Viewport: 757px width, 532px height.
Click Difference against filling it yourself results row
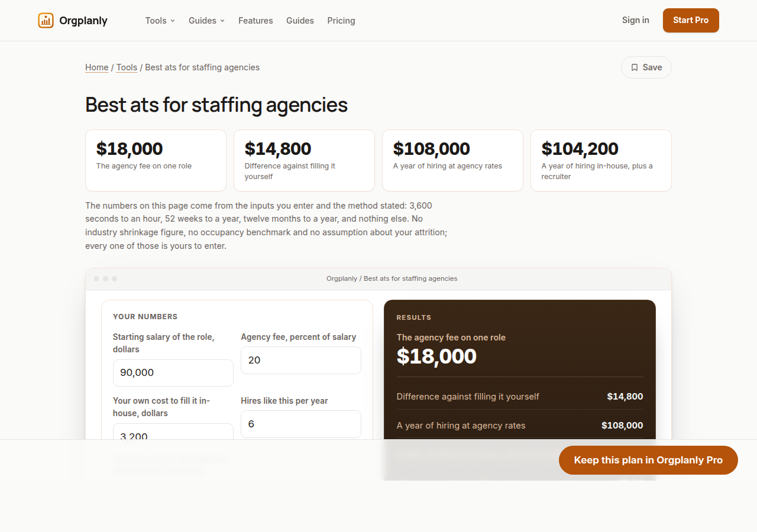(x=520, y=396)
